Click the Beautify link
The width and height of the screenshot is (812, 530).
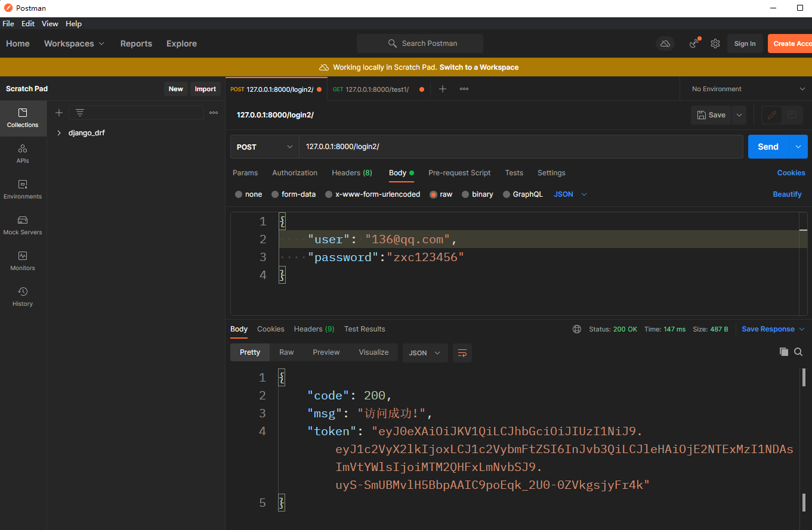coord(787,194)
